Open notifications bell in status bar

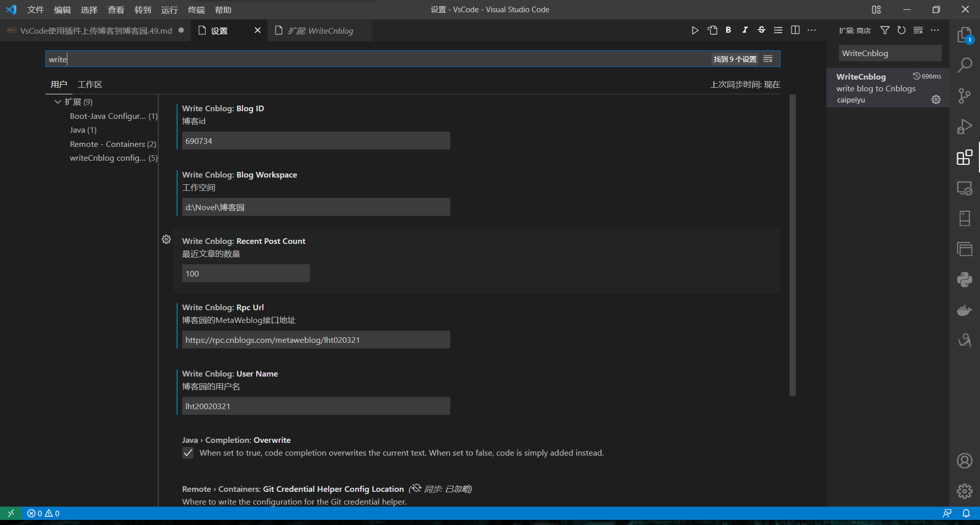[966, 513]
